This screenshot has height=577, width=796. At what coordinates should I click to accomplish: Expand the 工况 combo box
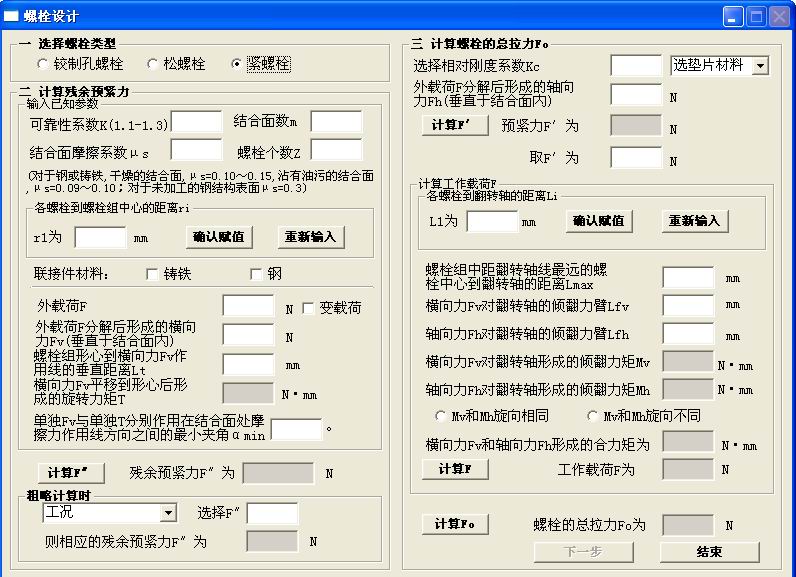(168, 513)
